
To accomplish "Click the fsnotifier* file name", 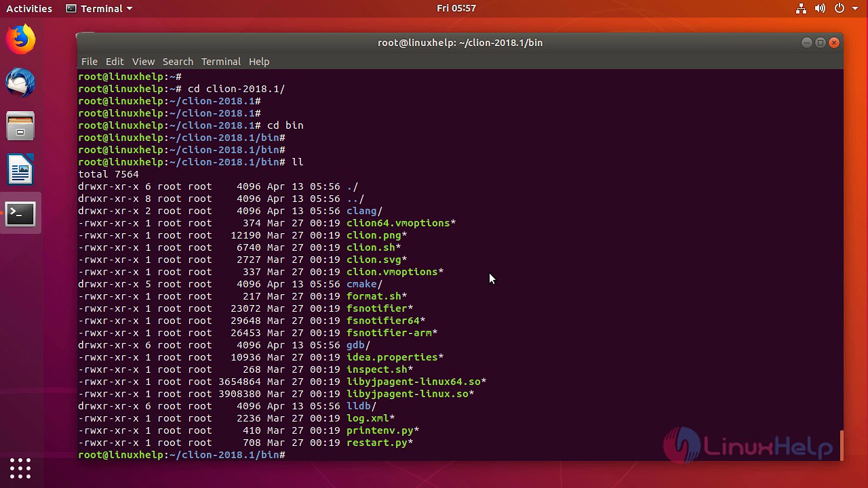I will coord(380,308).
